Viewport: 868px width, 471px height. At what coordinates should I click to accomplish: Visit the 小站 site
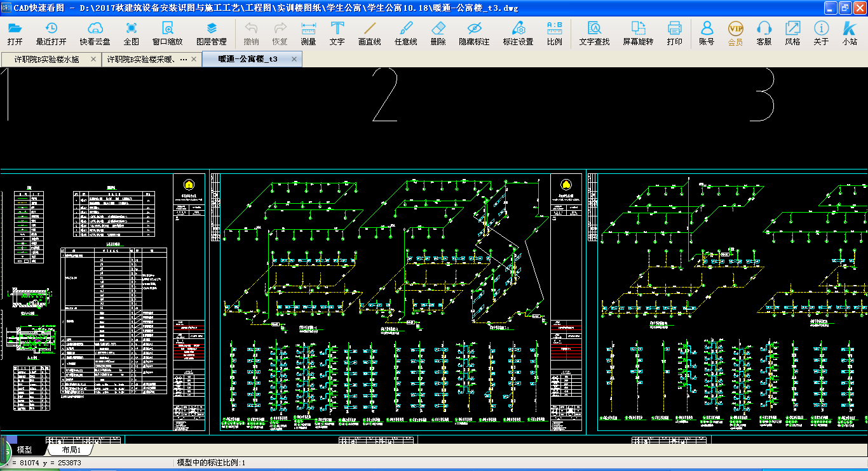[850, 34]
